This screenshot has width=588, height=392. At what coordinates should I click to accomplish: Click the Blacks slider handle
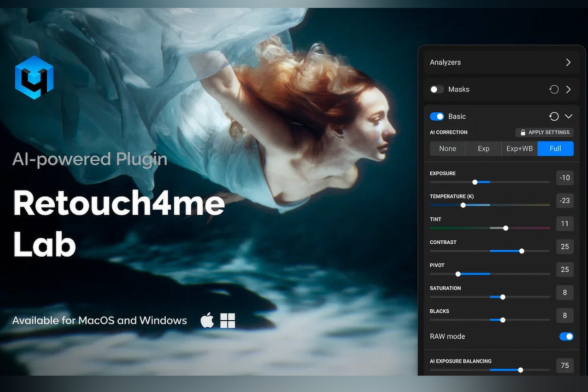[x=503, y=320]
